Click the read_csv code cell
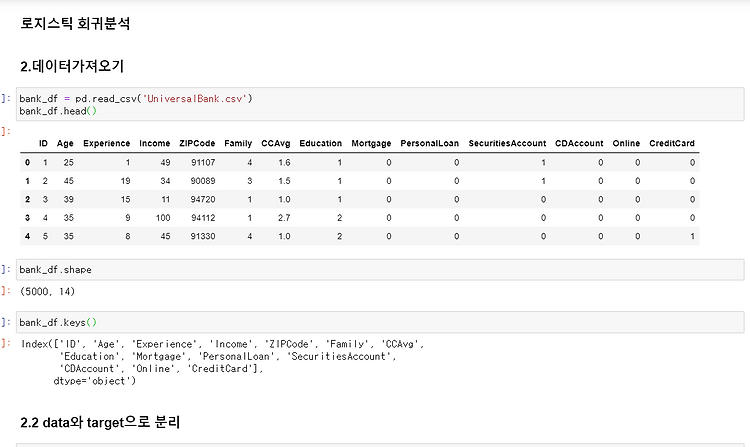 [380, 104]
